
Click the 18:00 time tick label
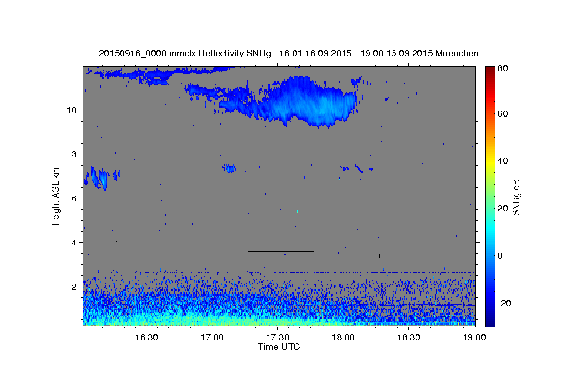click(x=343, y=338)
